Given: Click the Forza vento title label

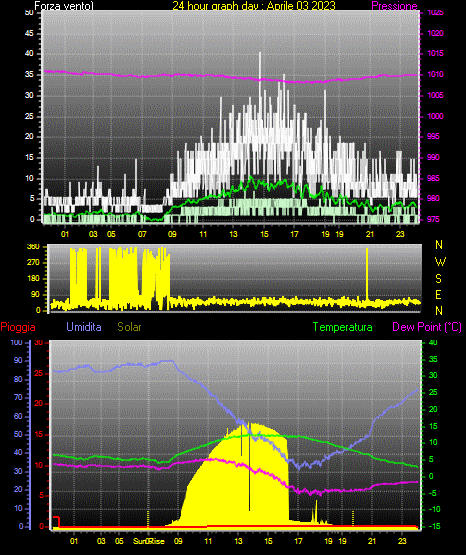Looking at the screenshot, I should [x=64, y=6].
